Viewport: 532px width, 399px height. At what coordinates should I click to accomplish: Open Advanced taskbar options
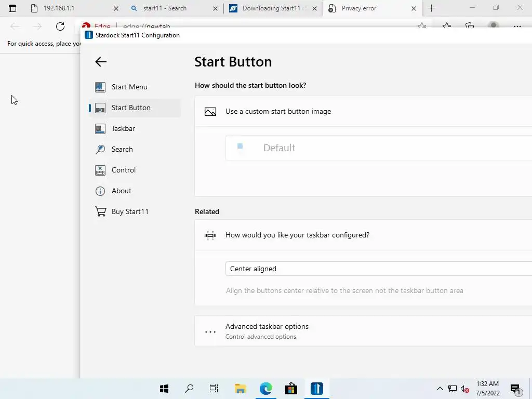363,331
